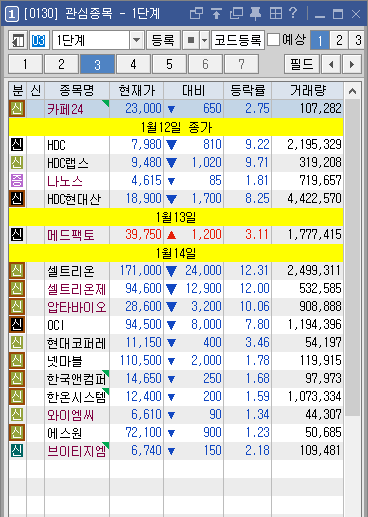Select the 셀트리온 stock name
Screen dimensions: 368x517
(x=71, y=271)
